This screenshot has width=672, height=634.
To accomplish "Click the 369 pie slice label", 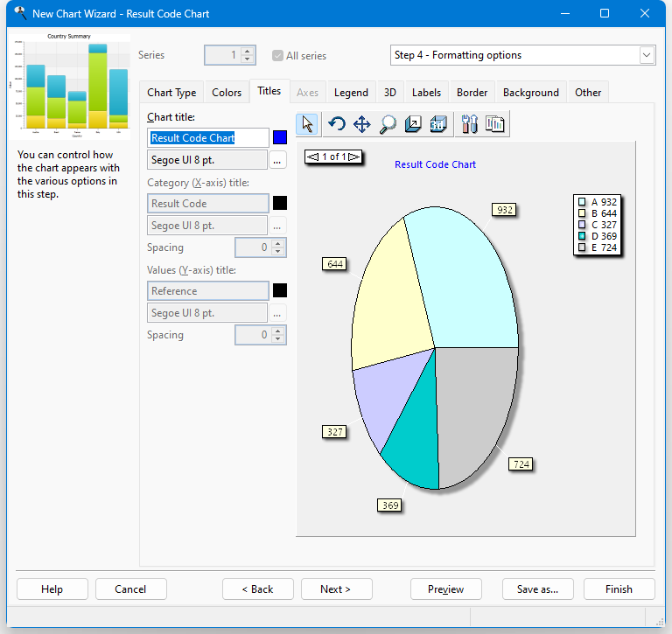I will [x=389, y=505].
